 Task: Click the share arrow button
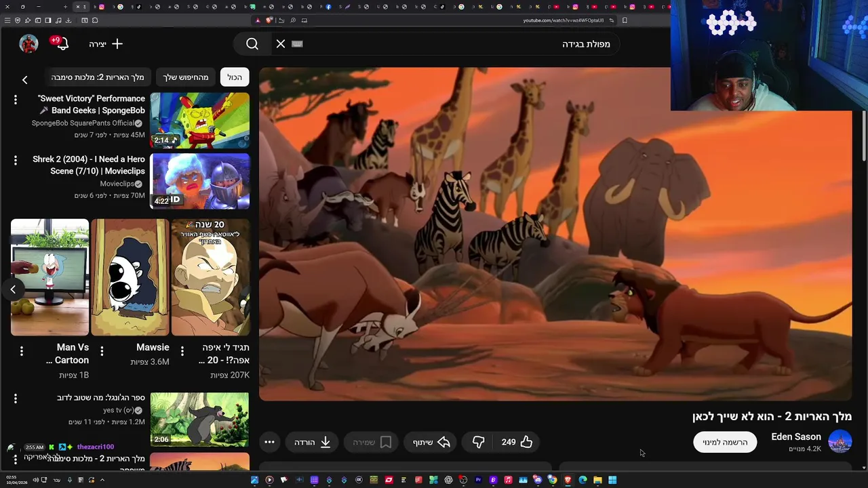click(432, 442)
